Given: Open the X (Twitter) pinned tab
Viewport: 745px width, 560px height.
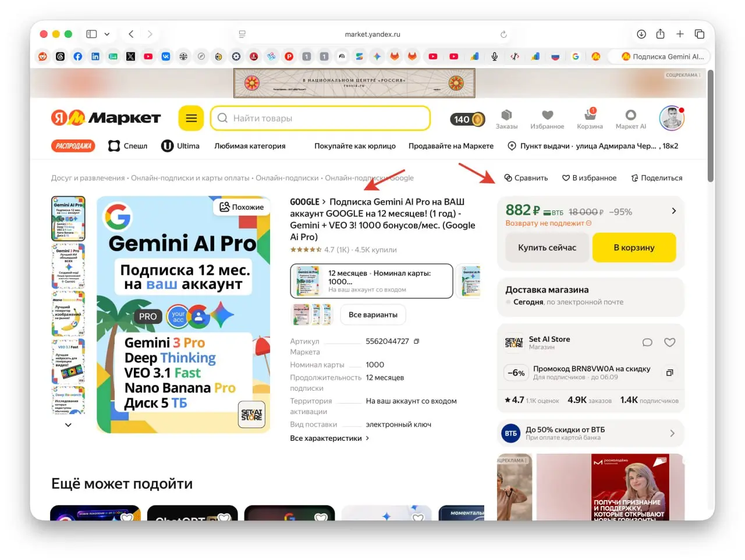Looking at the screenshot, I should (x=130, y=56).
